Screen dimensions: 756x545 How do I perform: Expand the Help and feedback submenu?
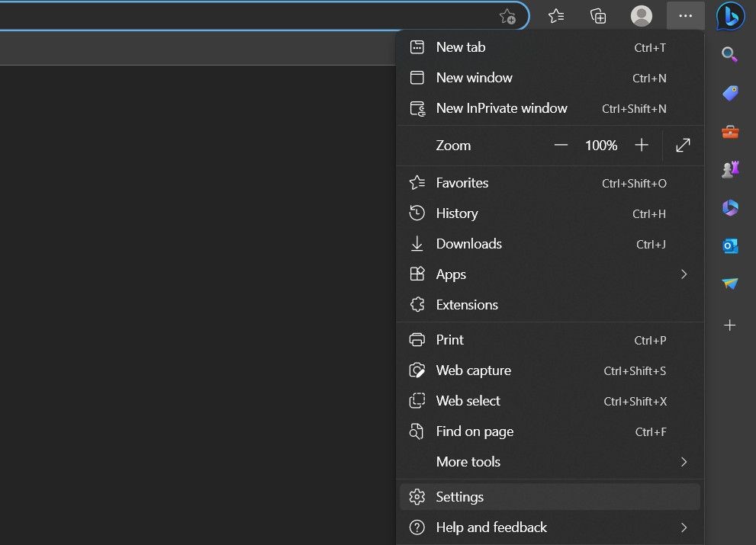pos(549,527)
